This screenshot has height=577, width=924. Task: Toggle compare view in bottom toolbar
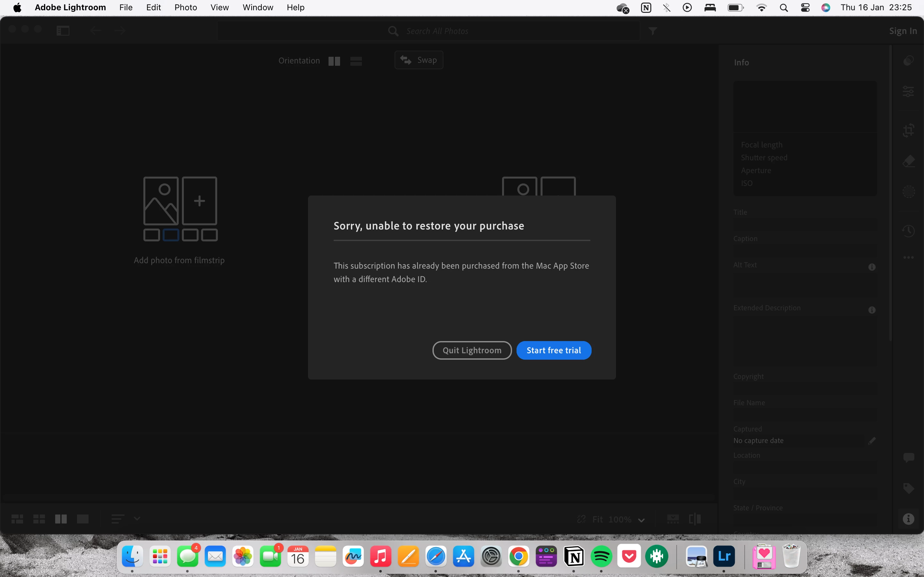[61, 519]
